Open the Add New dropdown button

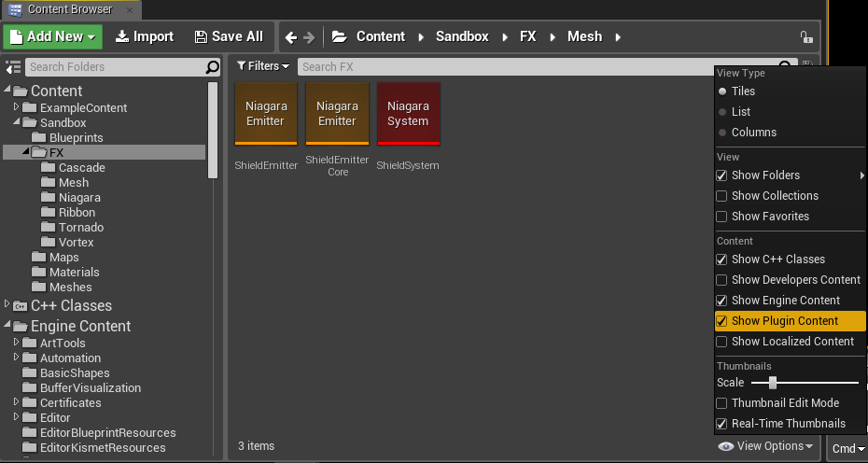[52, 36]
